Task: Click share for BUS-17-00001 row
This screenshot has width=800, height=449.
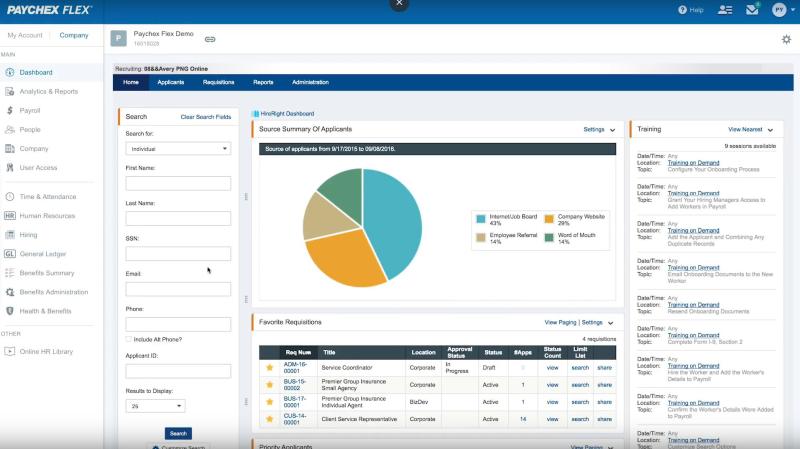Action: (x=605, y=402)
